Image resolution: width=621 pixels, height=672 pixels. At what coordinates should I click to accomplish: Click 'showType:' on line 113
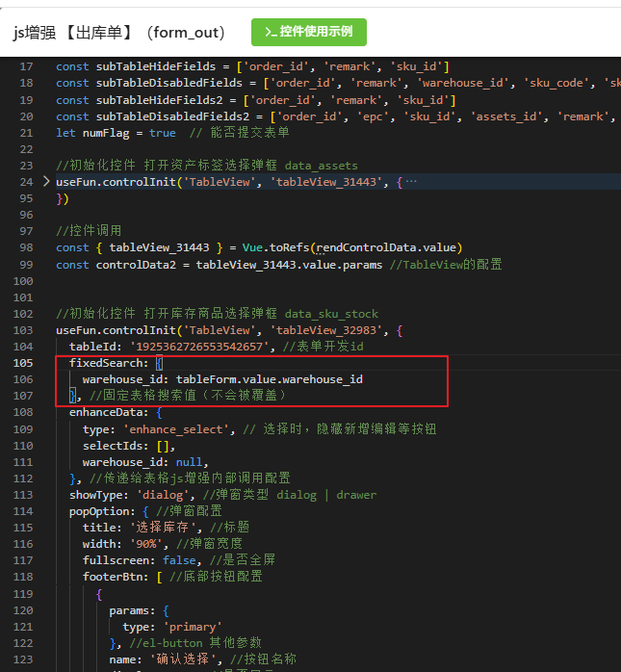coord(99,495)
